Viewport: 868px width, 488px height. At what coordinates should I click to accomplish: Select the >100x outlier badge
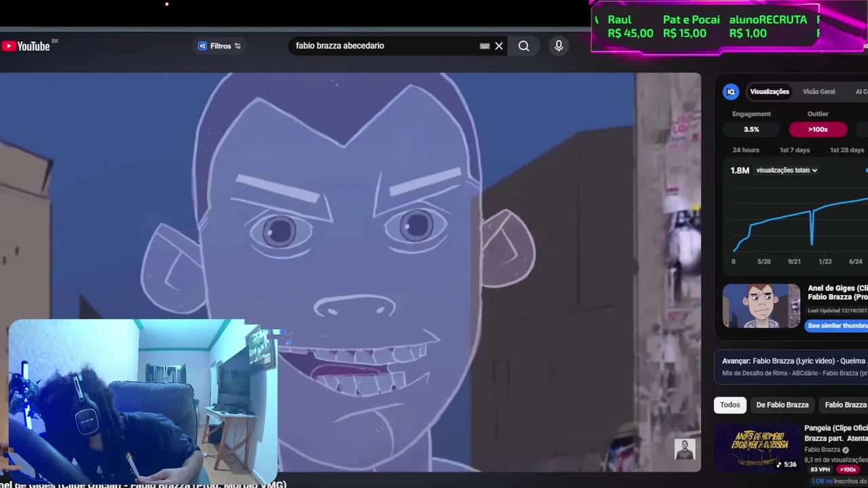pos(818,129)
